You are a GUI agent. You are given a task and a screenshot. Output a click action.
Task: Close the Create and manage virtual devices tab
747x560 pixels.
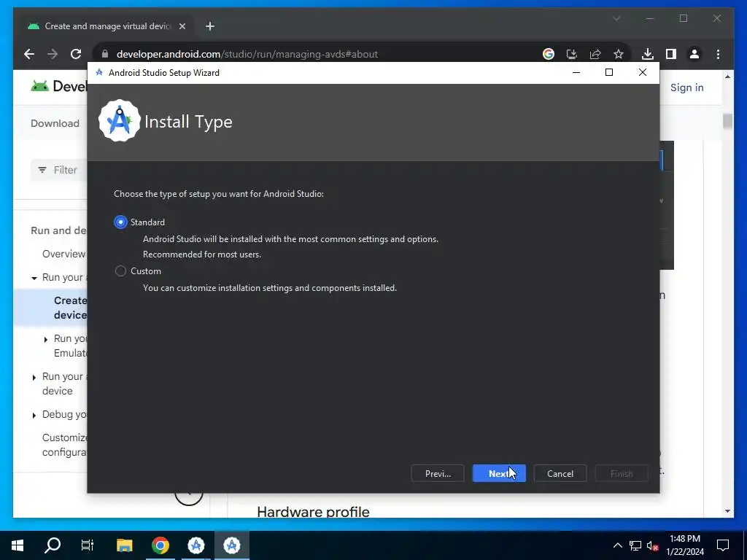tap(182, 26)
